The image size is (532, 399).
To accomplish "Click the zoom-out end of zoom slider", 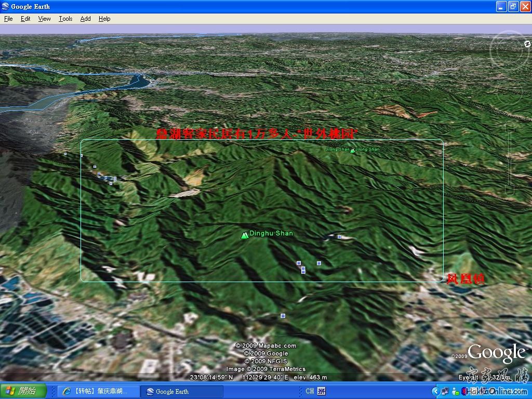I will (509, 191).
